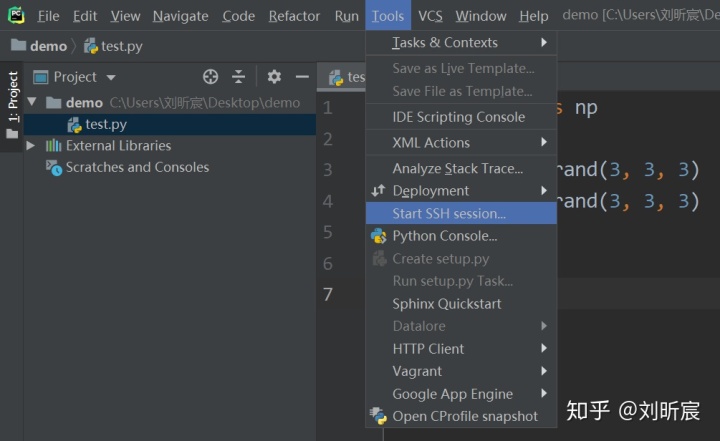Choose Analyze Stack Trace... entry
This screenshot has height=441, width=720.
461,169
